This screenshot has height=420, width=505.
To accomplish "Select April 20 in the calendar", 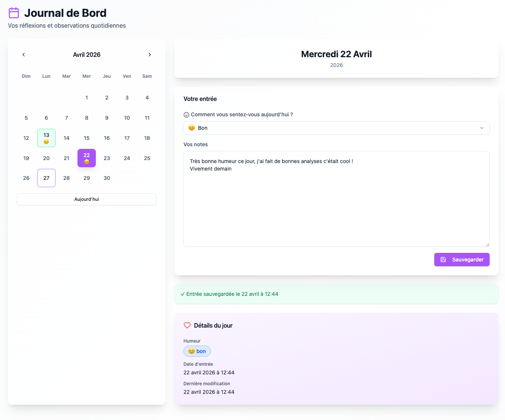I will coord(46,158).
